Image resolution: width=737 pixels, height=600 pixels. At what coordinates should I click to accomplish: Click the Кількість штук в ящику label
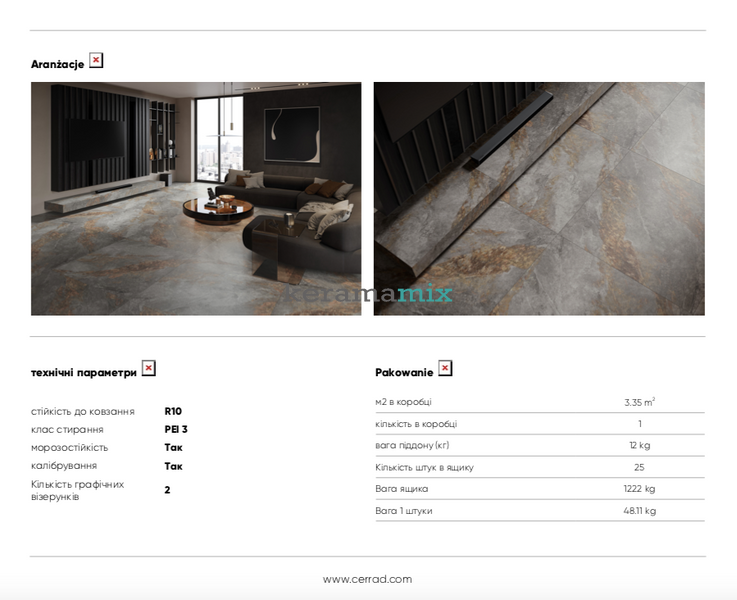(424, 468)
